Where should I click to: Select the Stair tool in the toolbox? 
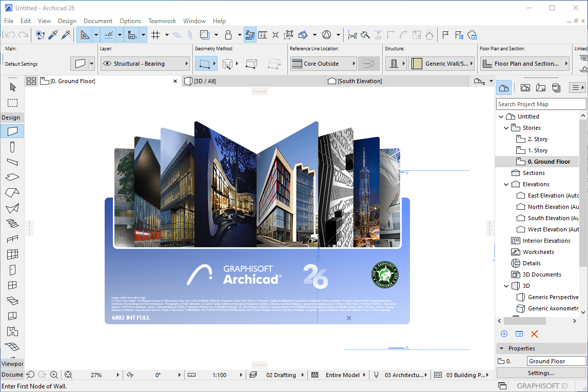tap(12, 224)
